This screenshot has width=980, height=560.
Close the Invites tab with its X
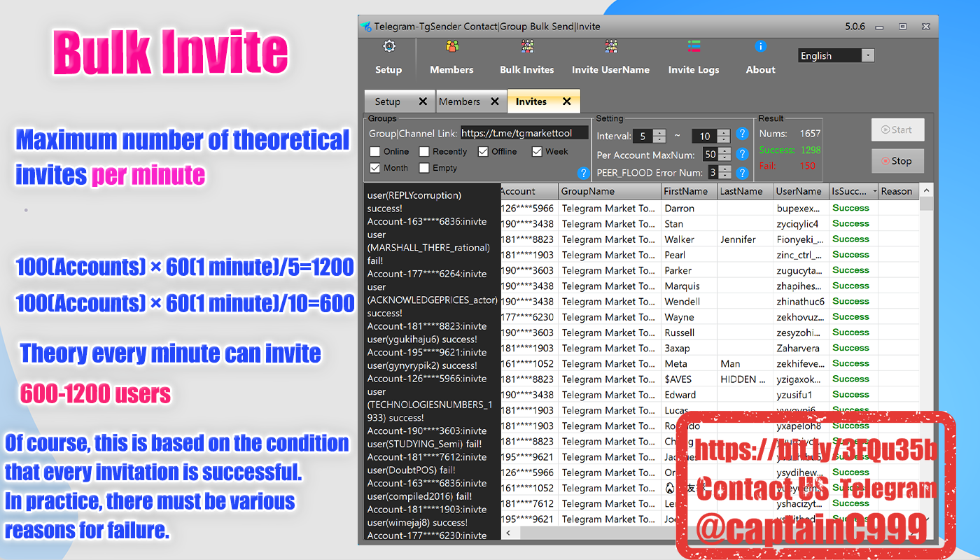tap(567, 101)
